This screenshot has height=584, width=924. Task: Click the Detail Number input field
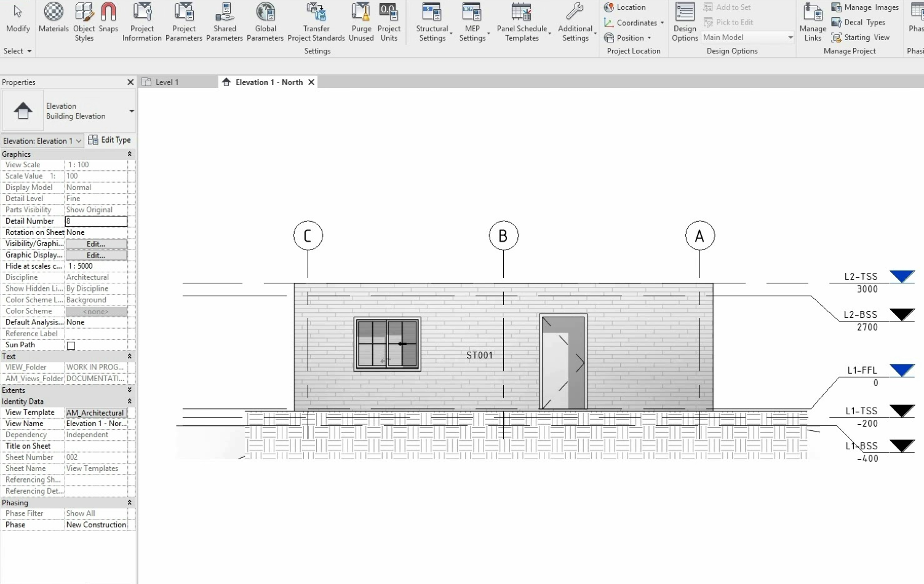pyautogui.click(x=96, y=221)
